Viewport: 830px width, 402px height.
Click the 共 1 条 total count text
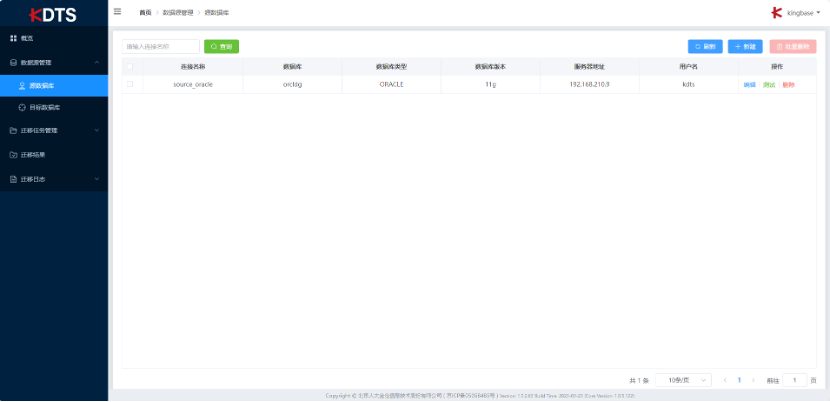pos(639,380)
